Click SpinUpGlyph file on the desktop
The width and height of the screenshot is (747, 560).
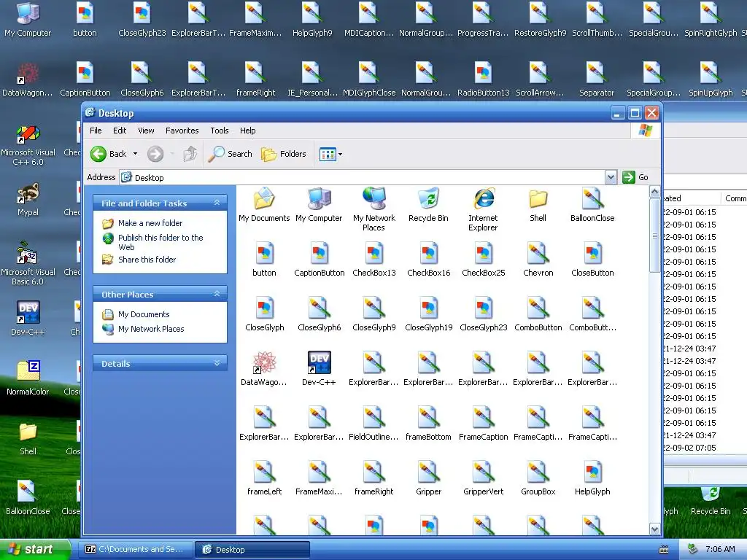[x=711, y=79]
